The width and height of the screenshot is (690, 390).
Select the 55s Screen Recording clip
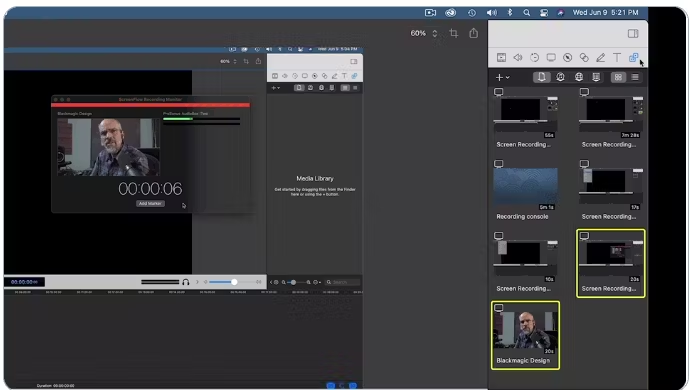coord(525,118)
